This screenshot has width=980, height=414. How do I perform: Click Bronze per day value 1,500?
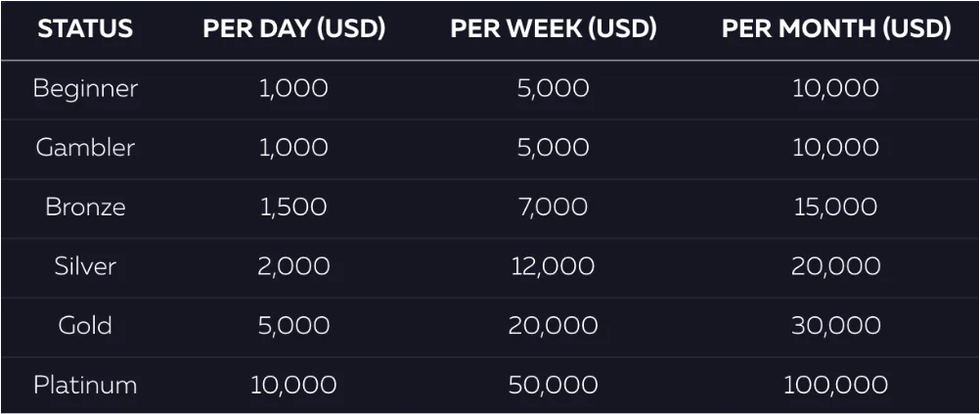(x=293, y=207)
